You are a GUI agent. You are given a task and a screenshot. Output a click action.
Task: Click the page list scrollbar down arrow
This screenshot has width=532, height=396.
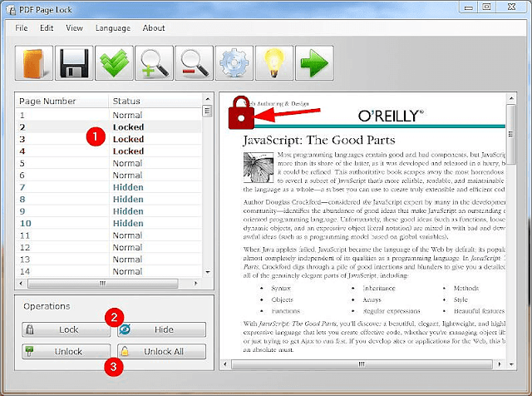click(x=207, y=271)
